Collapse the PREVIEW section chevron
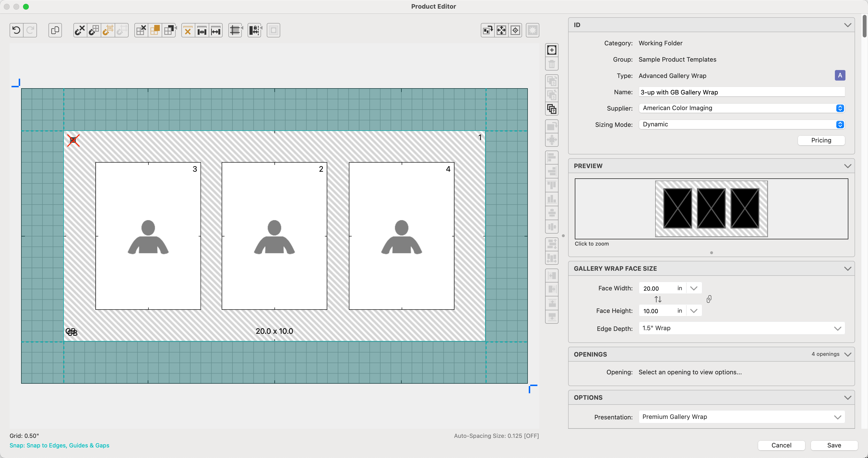 click(x=847, y=166)
